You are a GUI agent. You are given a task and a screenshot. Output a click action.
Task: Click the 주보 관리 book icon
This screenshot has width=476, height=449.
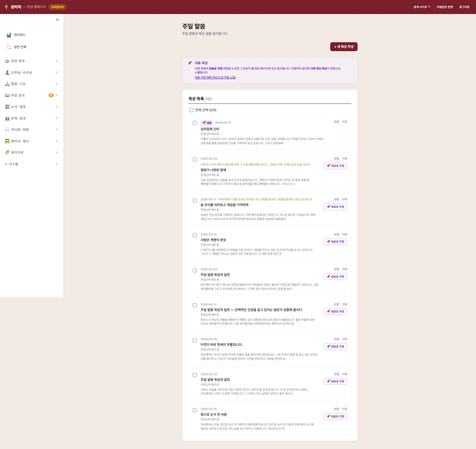tap(7, 95)
